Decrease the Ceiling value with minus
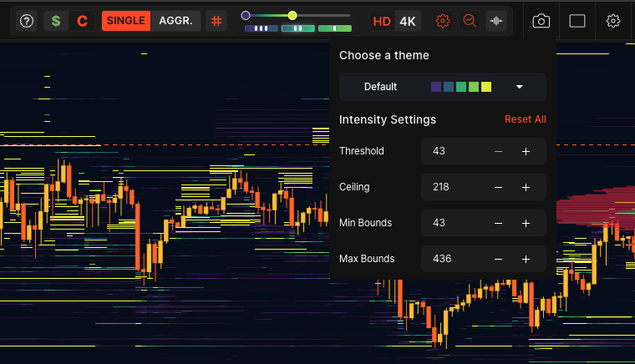 click(498, 187)
